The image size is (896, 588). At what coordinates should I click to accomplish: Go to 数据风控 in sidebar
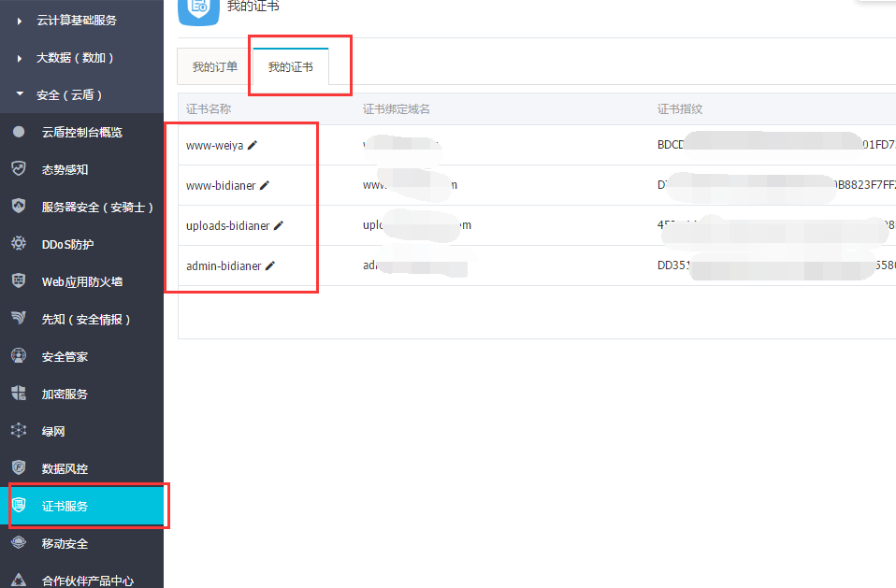pyautogui.click(x=65, y=468)
